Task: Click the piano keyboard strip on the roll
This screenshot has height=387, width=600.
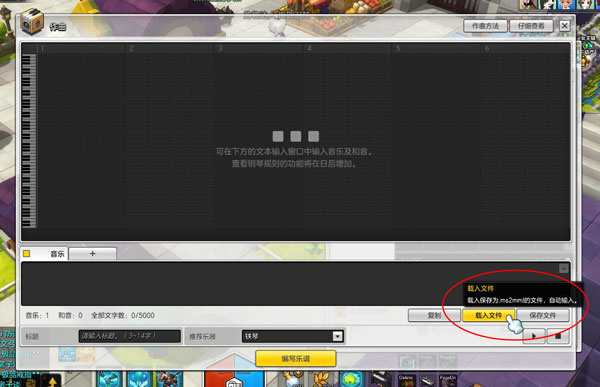Action: pos(29,141)
